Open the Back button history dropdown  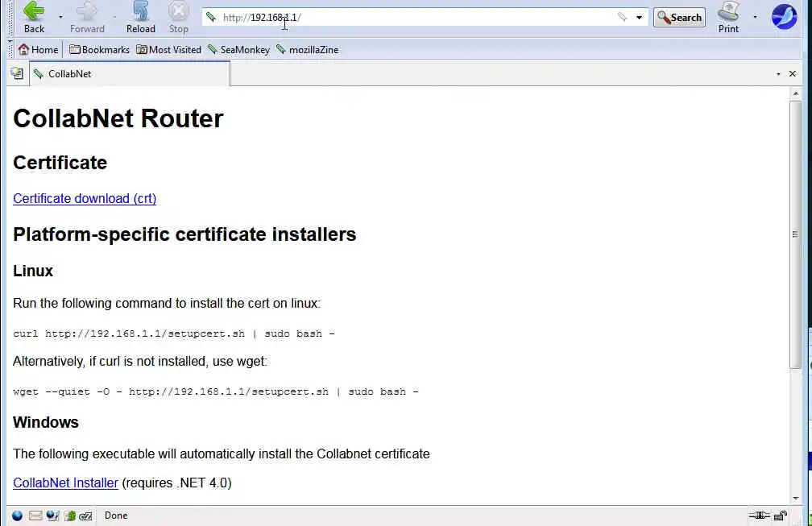(60, 17)
